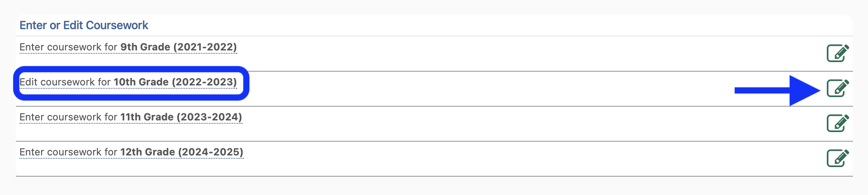Click the edit icon for 9th Grade coursework
Viewport: 868px width, 195px height.
[837, 53]
